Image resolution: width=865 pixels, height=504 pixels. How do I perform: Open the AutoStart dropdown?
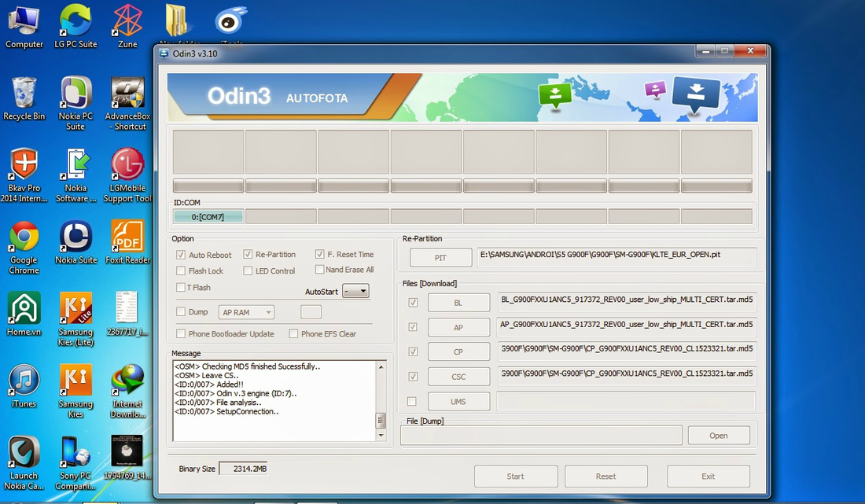pos(355,291)
